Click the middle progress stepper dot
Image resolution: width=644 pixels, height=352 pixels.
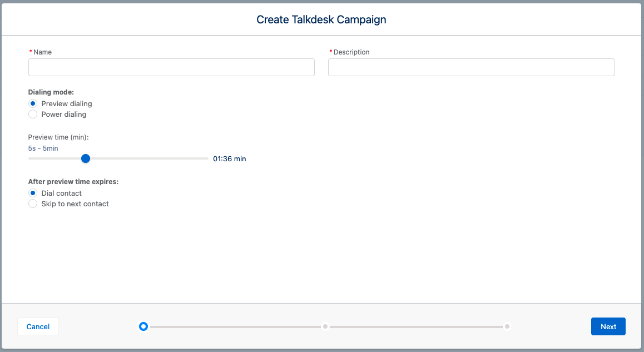[325, 326]
